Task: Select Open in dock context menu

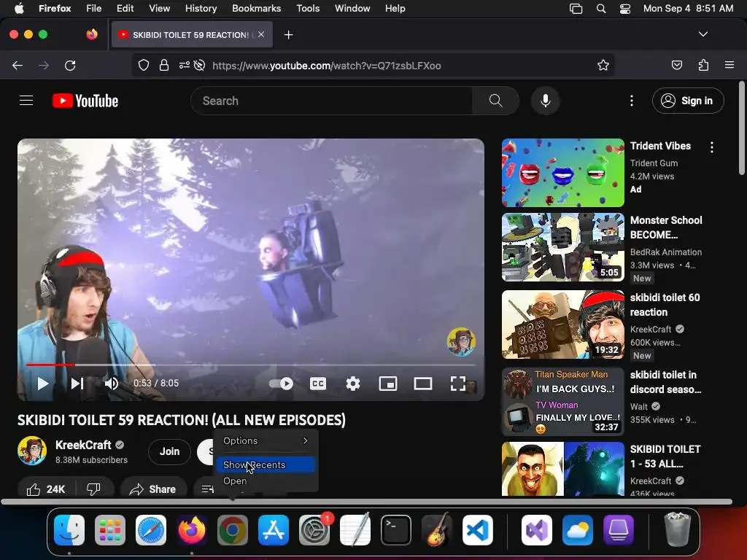Action: pyautogui.click(x=266, y=481)
